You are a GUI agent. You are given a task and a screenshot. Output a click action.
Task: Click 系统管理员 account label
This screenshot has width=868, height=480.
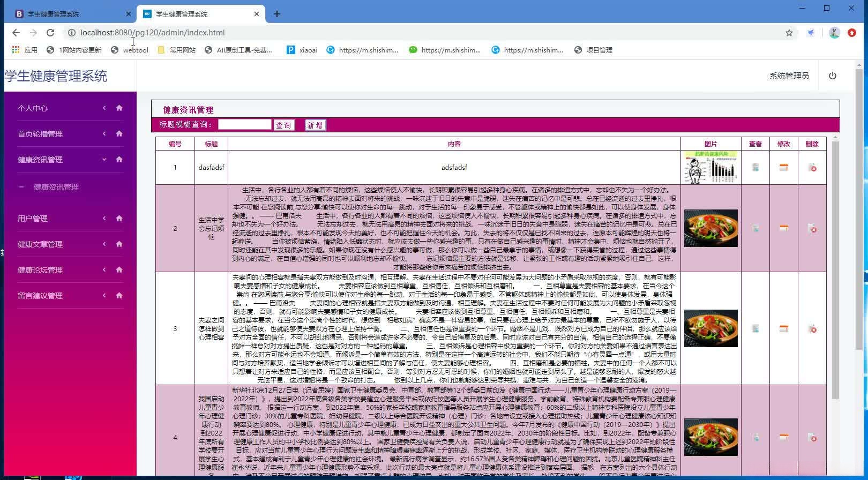point(789,76)
